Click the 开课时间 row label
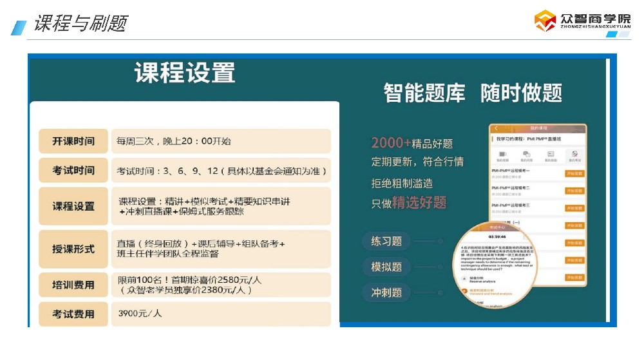This screenshot has width=644, height=362. tap(73, 141)
